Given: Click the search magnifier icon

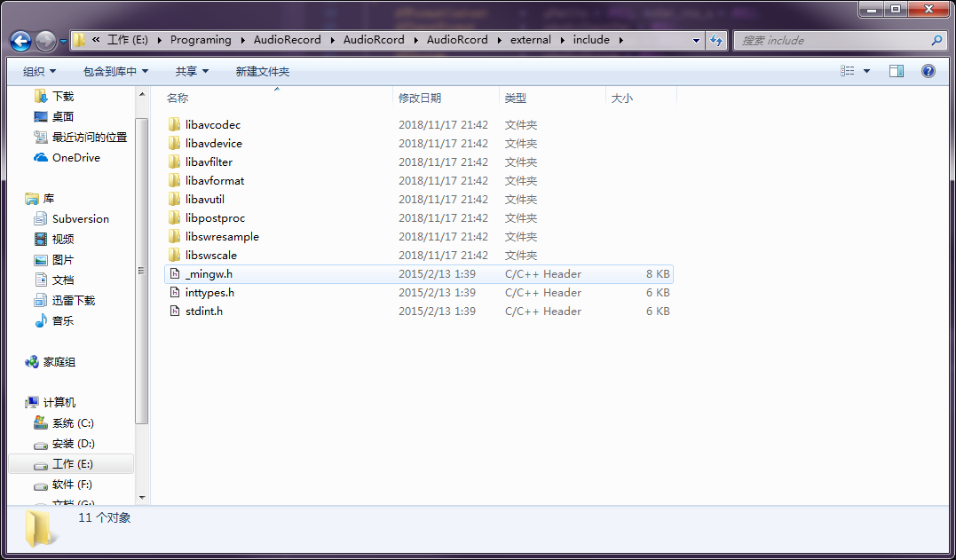Looking at the screenshot, I should (936, 41).
